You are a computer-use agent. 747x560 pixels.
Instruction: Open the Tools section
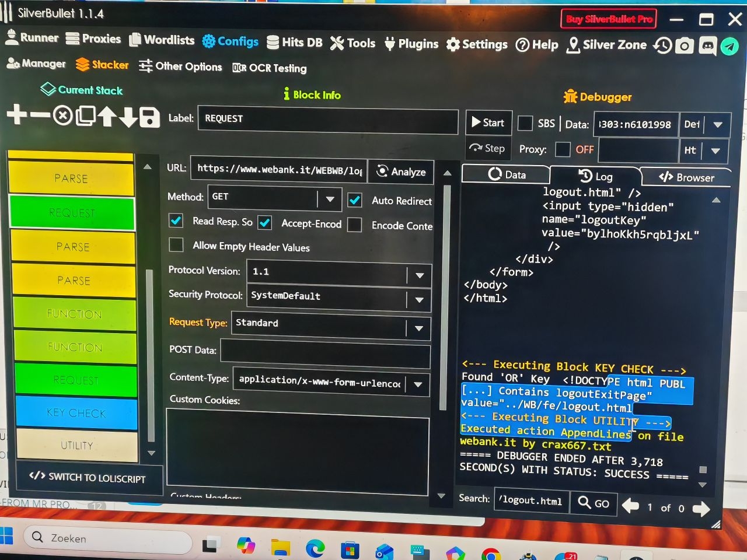(353, 43)
